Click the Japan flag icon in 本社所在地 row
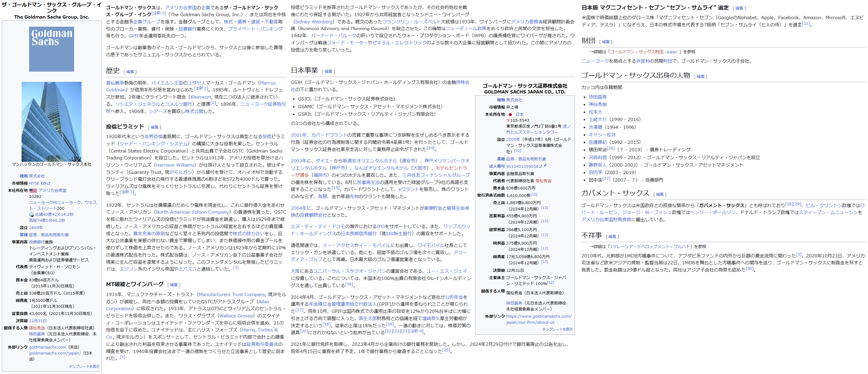The height and width of the screenshot is (374, 868). (x=510, y=114)
